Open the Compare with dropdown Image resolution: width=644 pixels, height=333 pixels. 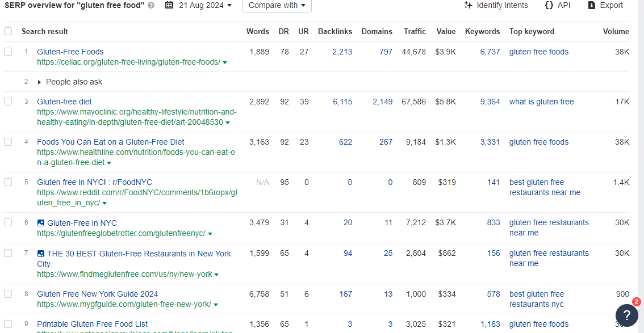tap(277, 5)
